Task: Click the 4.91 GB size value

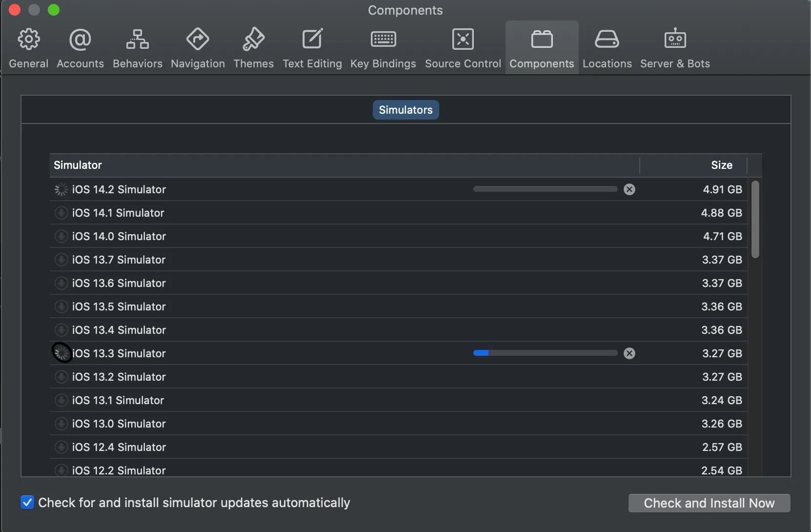Action: [x=722, y=189]
